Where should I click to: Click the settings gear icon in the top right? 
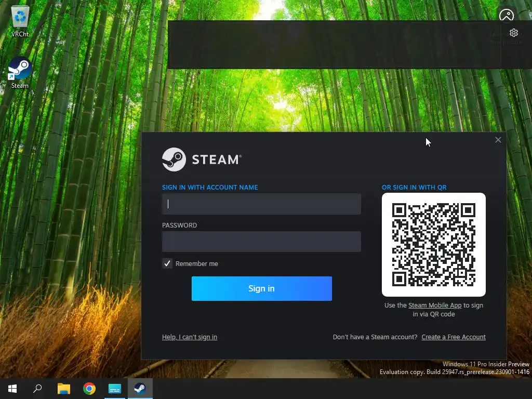(514, 33)
